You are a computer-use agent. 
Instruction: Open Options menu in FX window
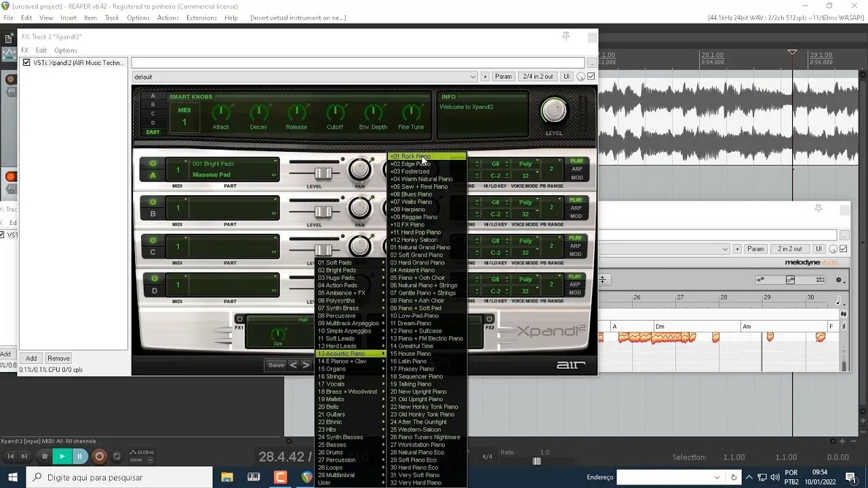(x=65, y=50)
